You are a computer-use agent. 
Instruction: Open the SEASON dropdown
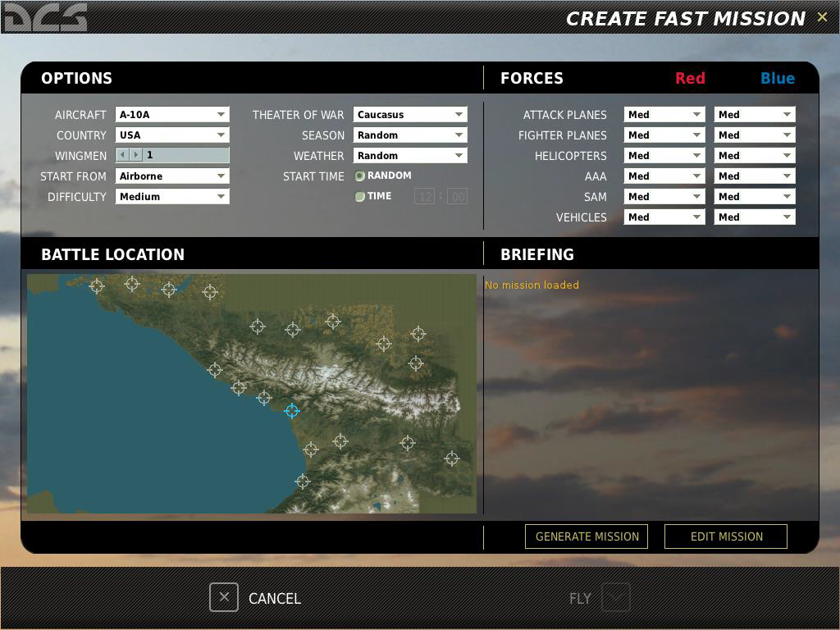pos(410,135)
